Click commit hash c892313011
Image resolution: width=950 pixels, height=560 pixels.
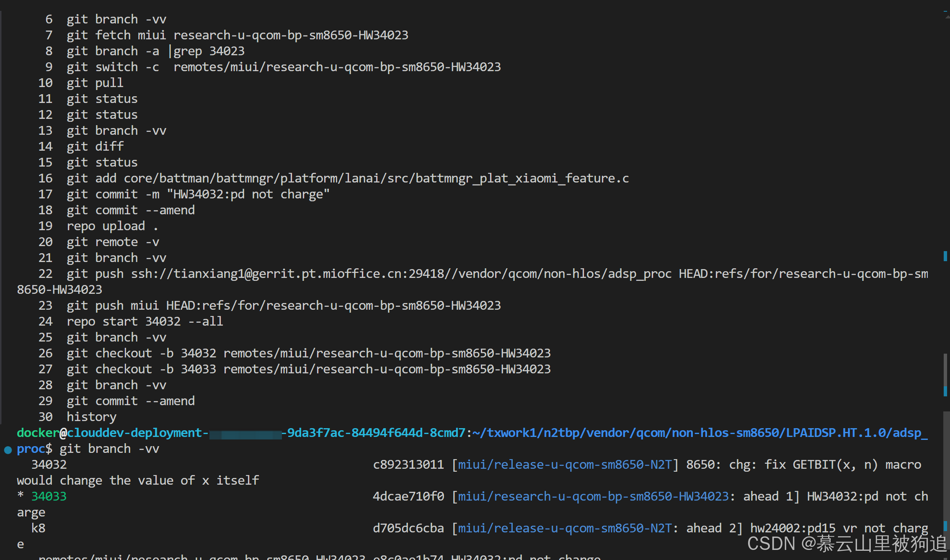408,465
